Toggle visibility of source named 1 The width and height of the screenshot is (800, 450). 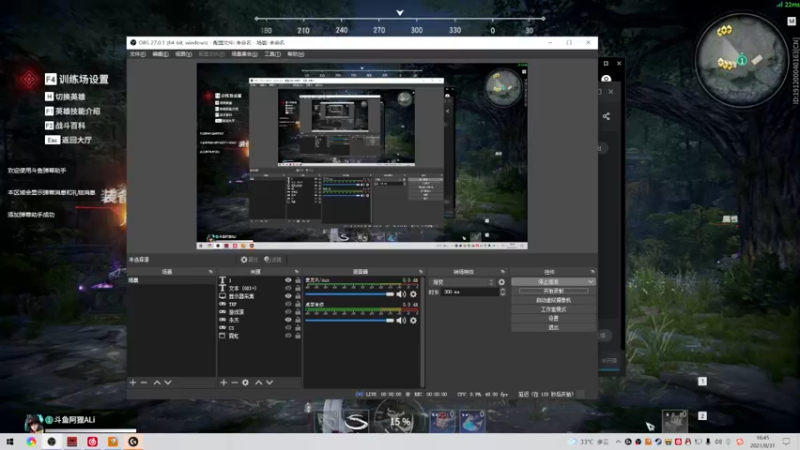pos(288,280)
